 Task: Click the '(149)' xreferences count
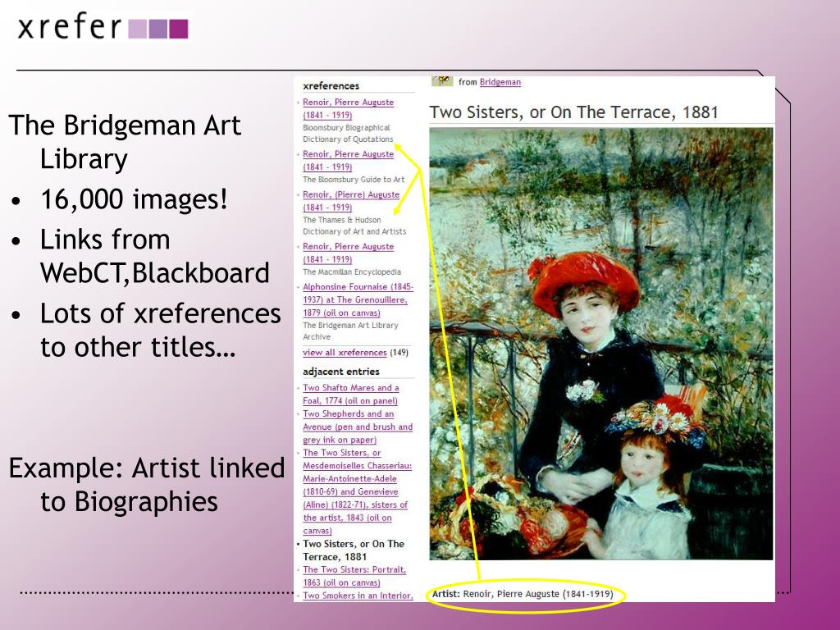click(x=399, y=353)
